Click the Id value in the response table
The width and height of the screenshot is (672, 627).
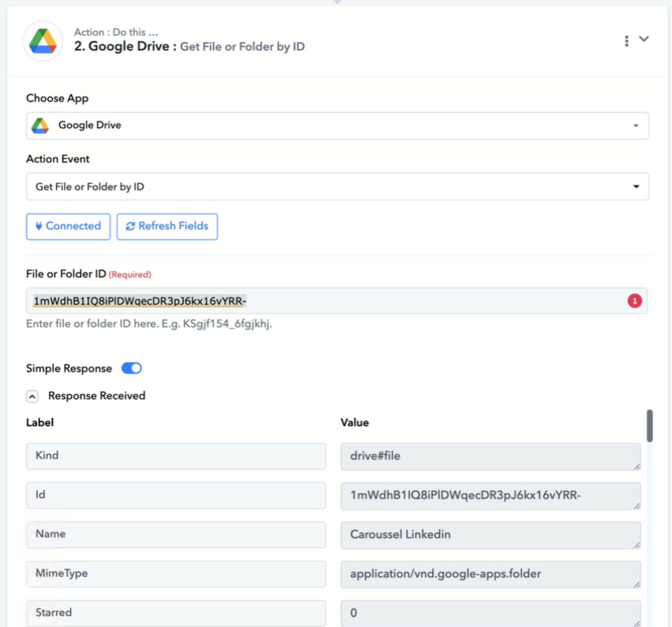pos(491,496)
